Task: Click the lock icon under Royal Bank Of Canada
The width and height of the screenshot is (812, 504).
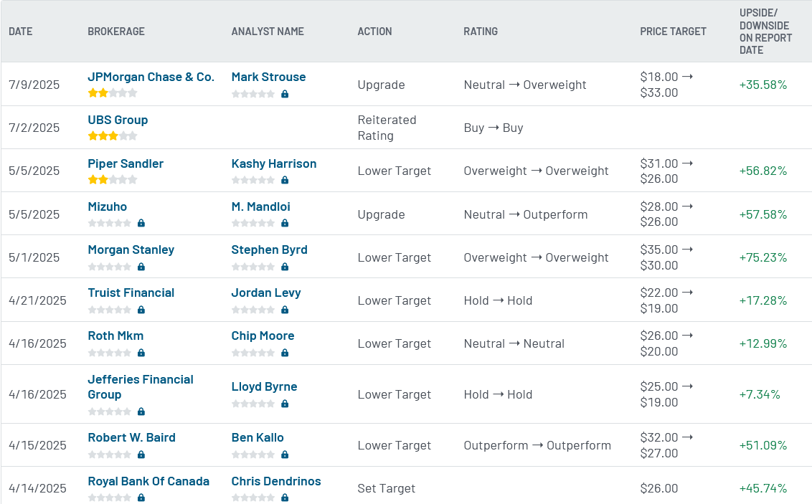Action: click(x=141, y=498)
